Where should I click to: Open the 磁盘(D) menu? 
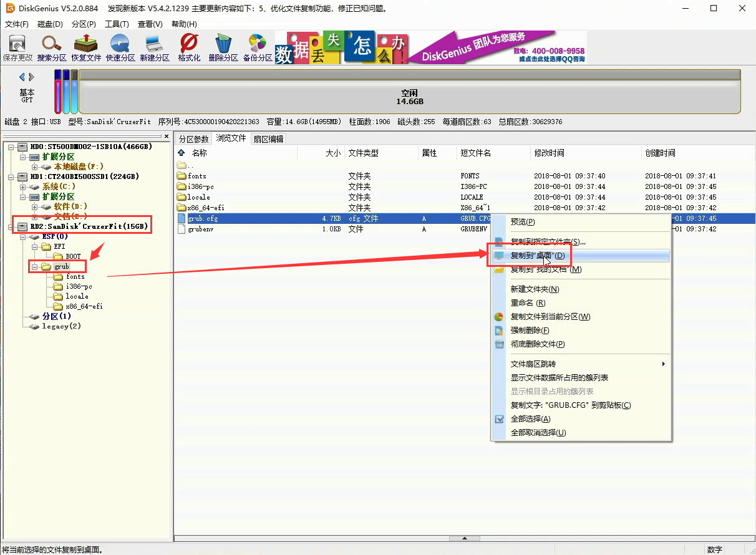point(51,24)
